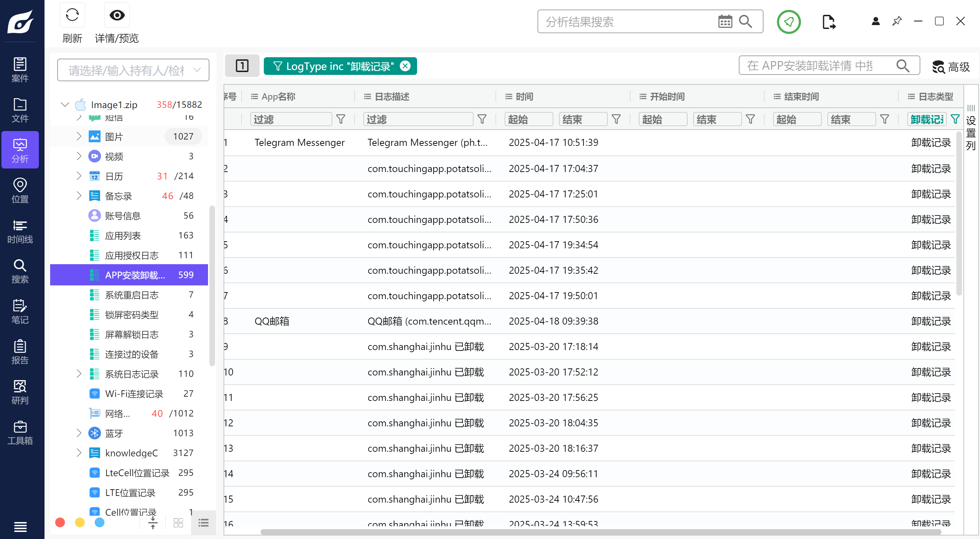The width and height of the screenshot is (980, 539).
Task: Open the App名称 column header menu
Action: click(255, 97)
